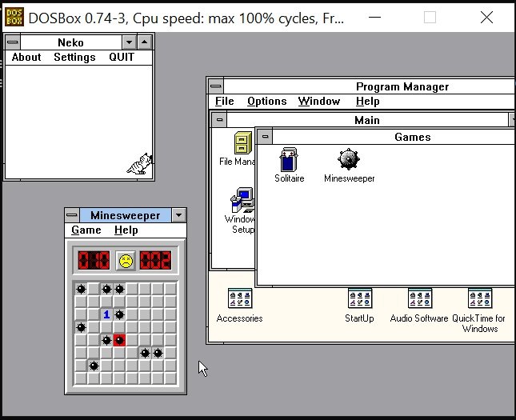Viewport: 516px width, 420px height.
Task: Open the About menu in Neko
Action: click(x=26, y=57)
